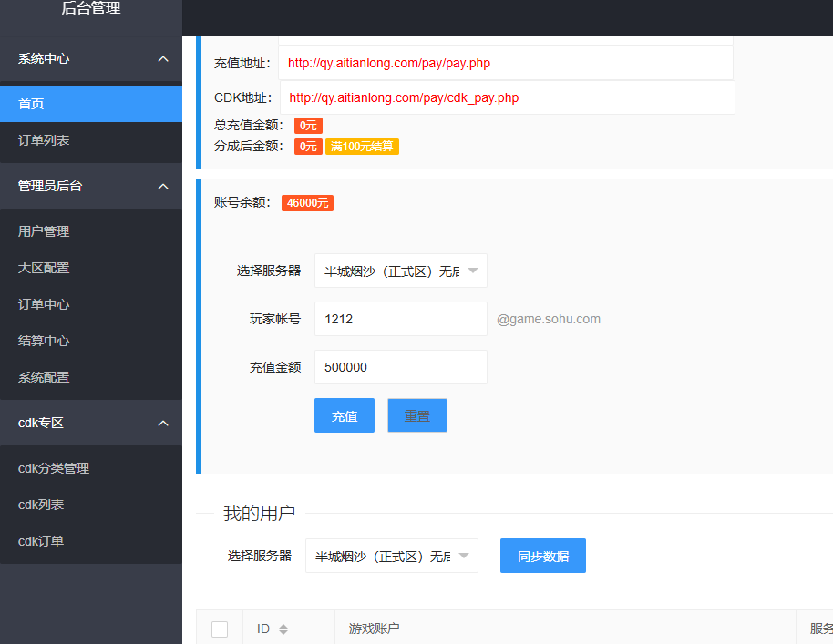833x644 pixels.
Task: Open the 我的用户 server dropdown
Action: pos(391,556)
